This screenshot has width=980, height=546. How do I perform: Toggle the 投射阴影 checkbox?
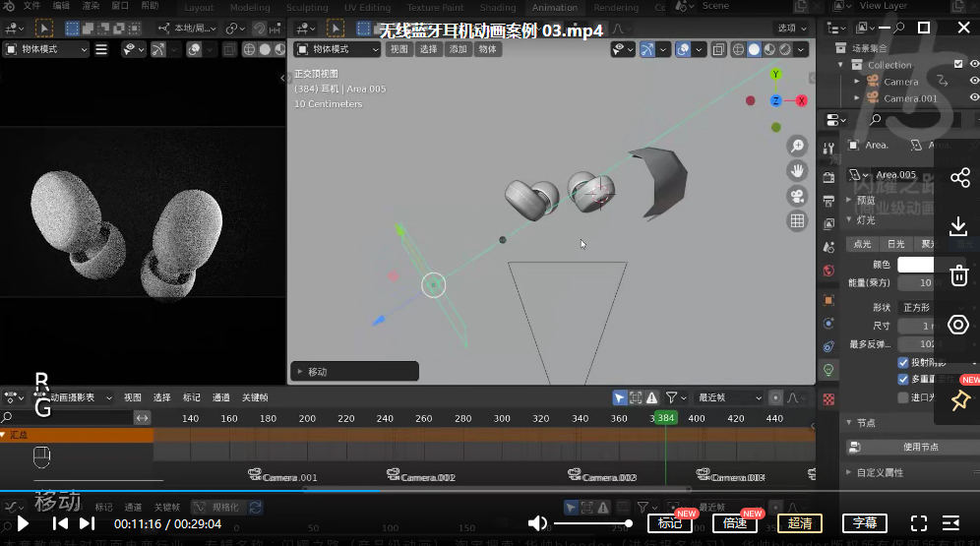903,362
